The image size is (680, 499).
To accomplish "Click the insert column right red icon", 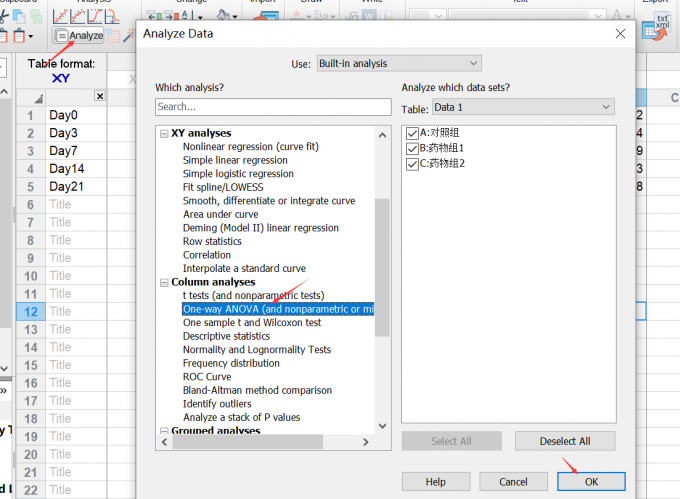I will pyautogui.click(x=171, y=16).
